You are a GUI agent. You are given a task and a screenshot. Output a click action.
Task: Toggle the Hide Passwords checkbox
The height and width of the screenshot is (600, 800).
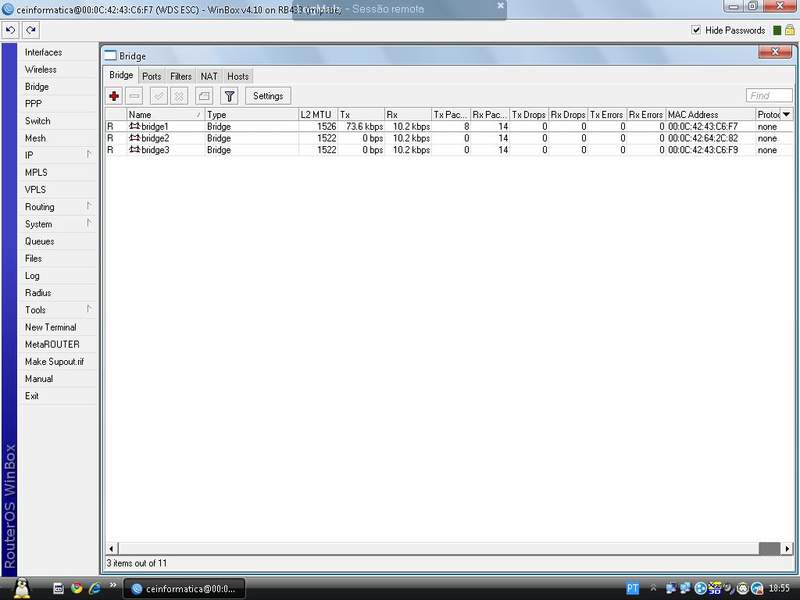point(696,30)
